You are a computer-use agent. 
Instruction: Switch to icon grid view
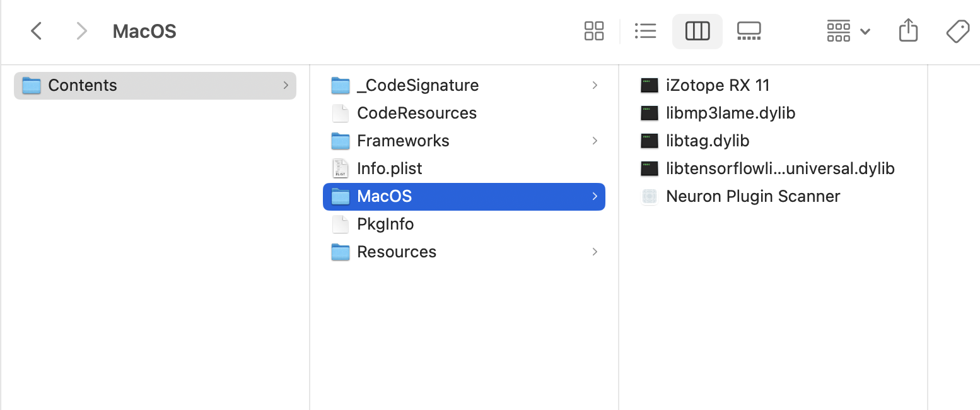tap(594, 31)
